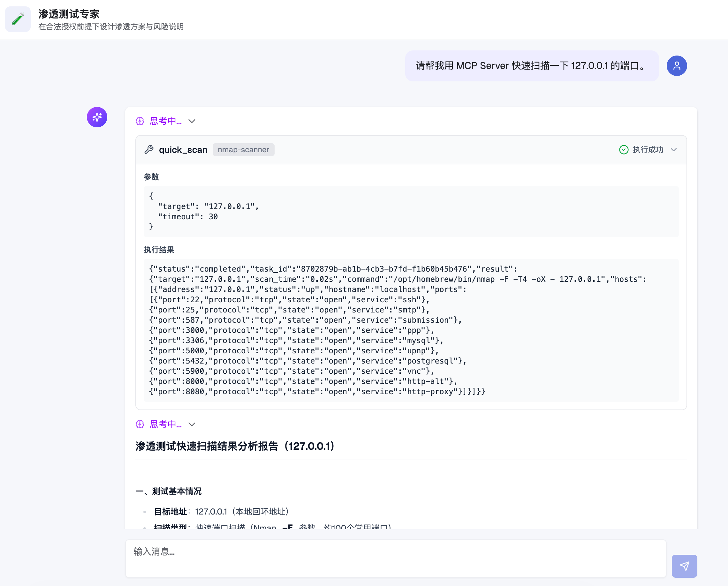
Task: Expand the first 思考中 chevron
Action: pos(192,121)
